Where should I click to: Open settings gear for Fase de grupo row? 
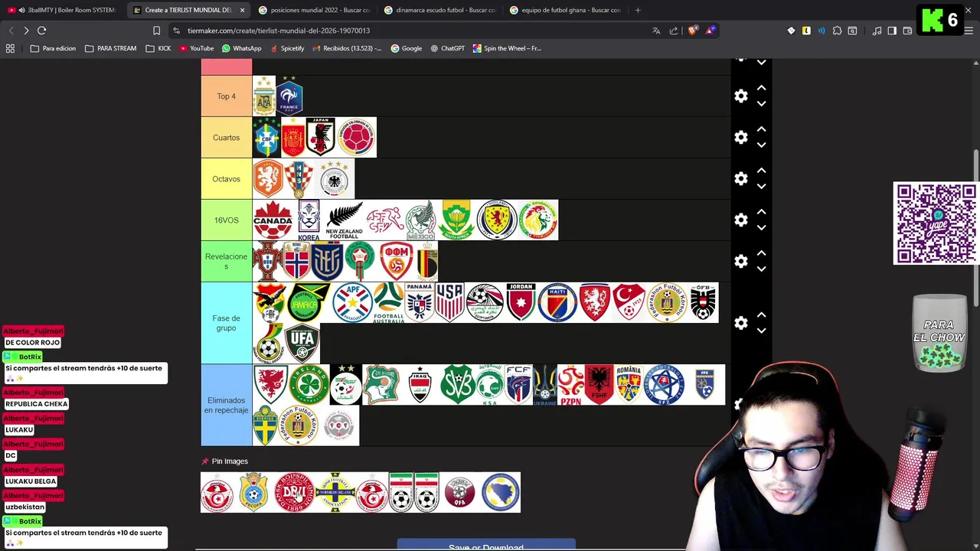pos(740,323)
